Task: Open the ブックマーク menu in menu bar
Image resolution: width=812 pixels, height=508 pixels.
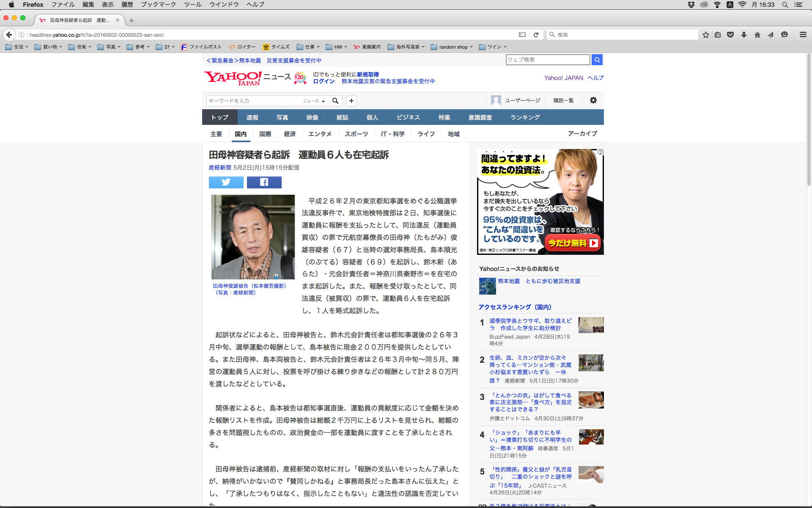Action: (x=158, y=5)
